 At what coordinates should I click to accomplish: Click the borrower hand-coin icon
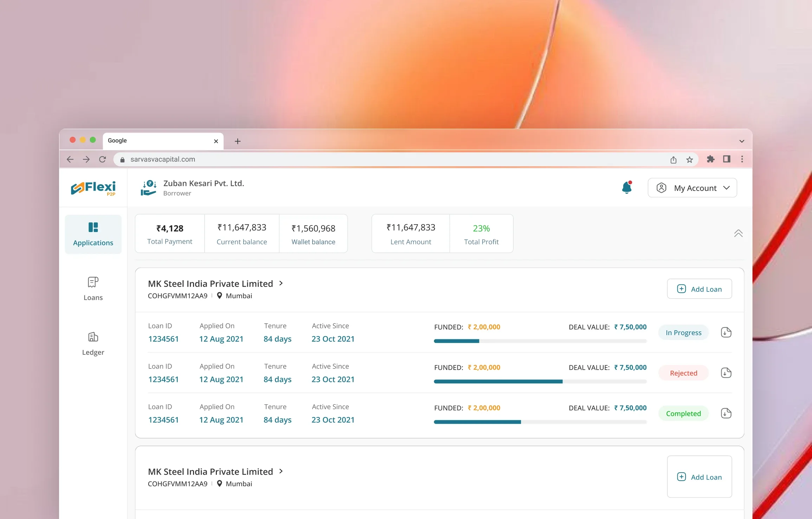(x=148, y=188)
